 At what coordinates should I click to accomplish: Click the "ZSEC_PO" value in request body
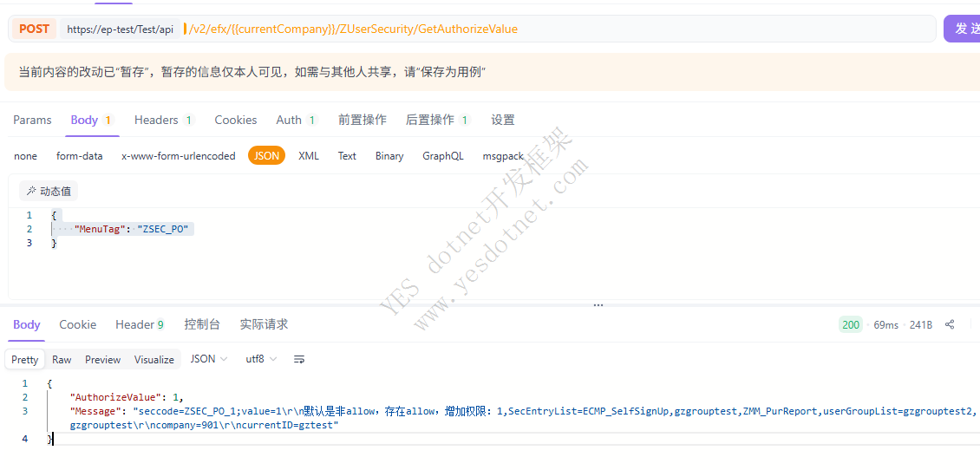click(162, 229)
